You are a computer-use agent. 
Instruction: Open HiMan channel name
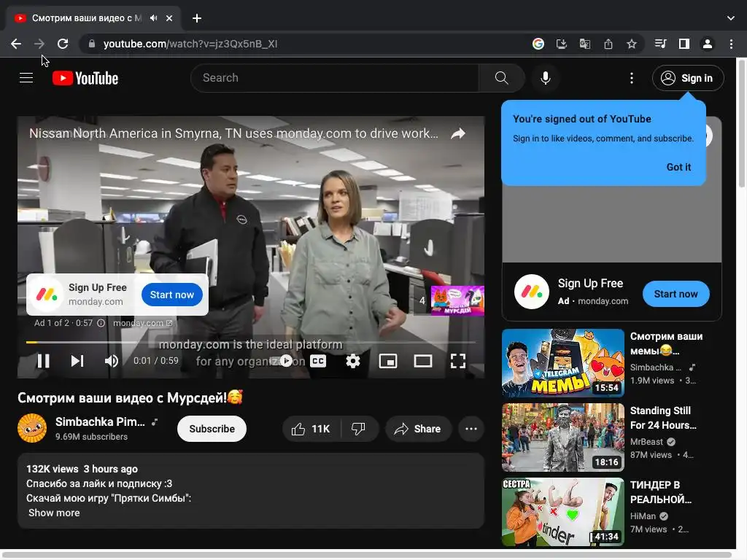point(643,516)
